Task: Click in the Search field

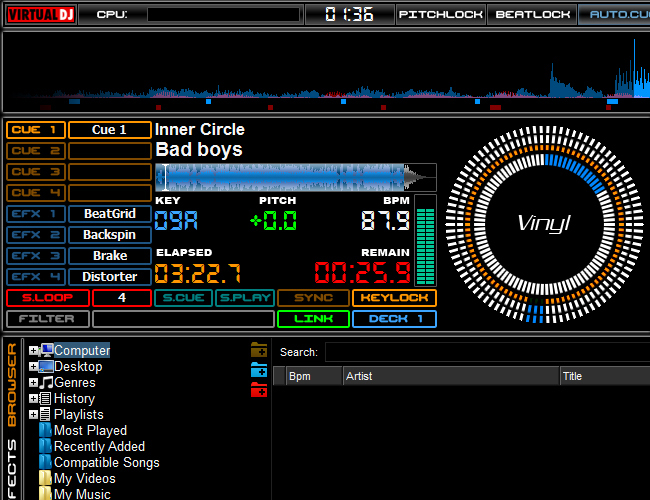Action: click(x=488, y=352)
